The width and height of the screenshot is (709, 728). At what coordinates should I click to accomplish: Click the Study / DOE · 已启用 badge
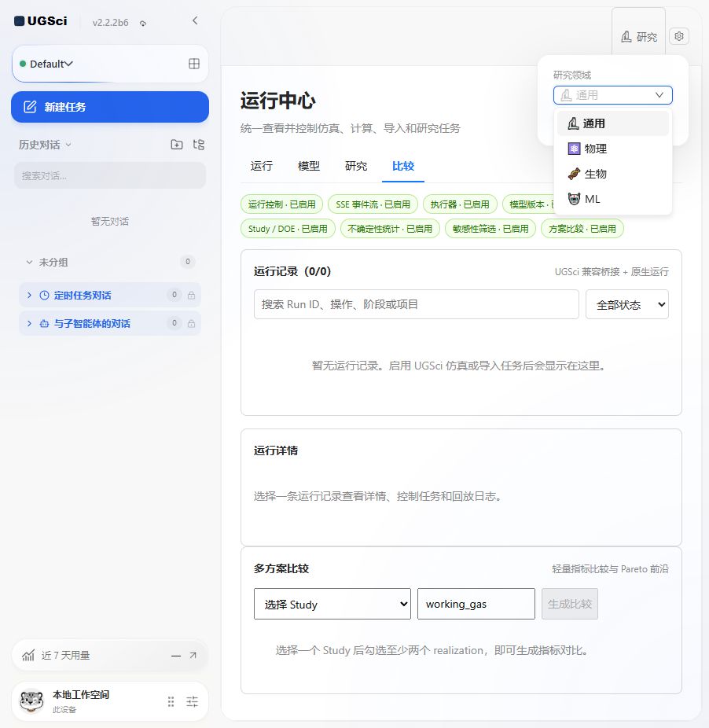click(288, 229)
